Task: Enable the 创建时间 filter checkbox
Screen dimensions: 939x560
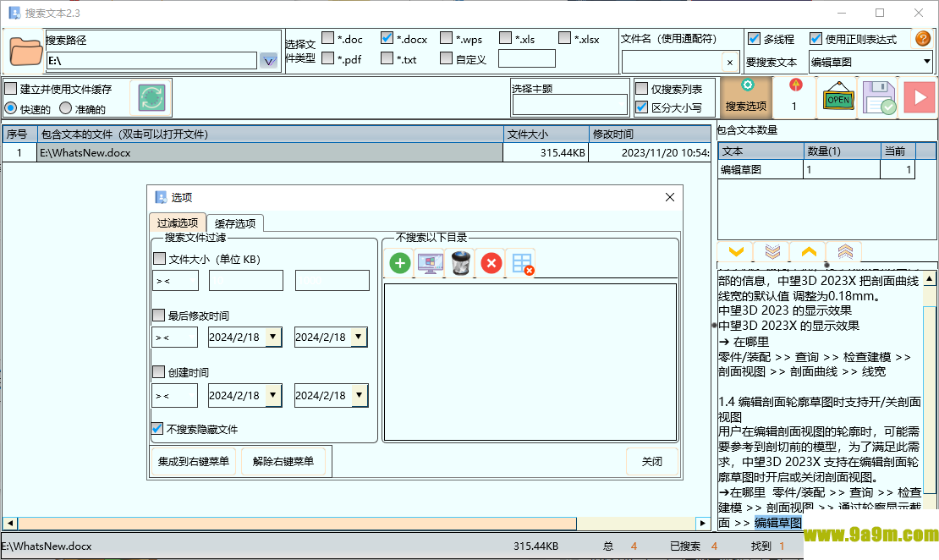Action: click(x=159, y=372)
